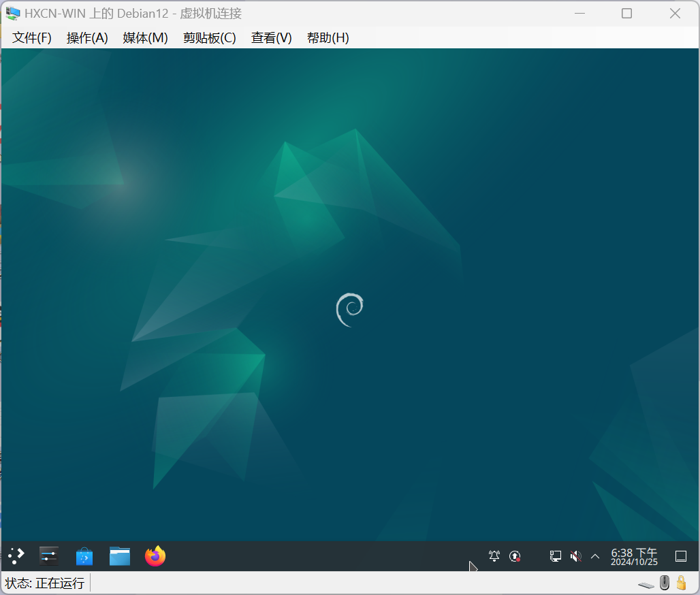Open the notifications bell in the tray
The width and height of the screenshot is (700, 595).
pyautogui.click(x=494, y=556)
